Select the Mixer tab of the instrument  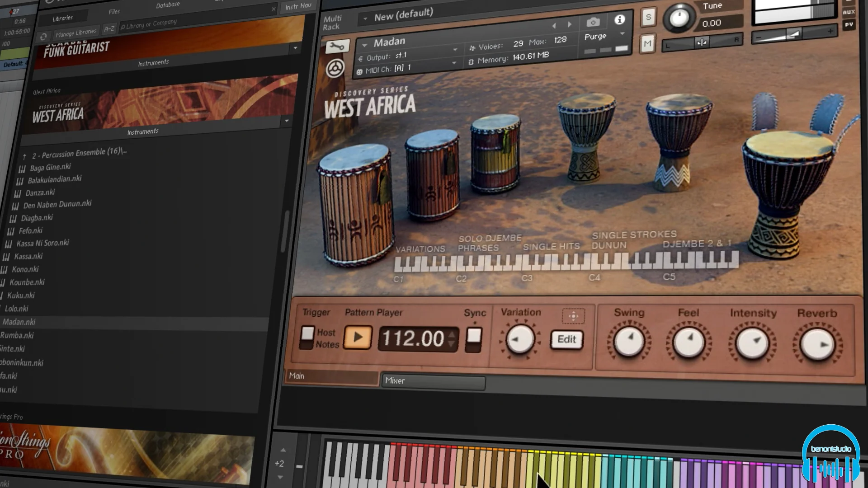pyautogui.click(x=433, y=382)
